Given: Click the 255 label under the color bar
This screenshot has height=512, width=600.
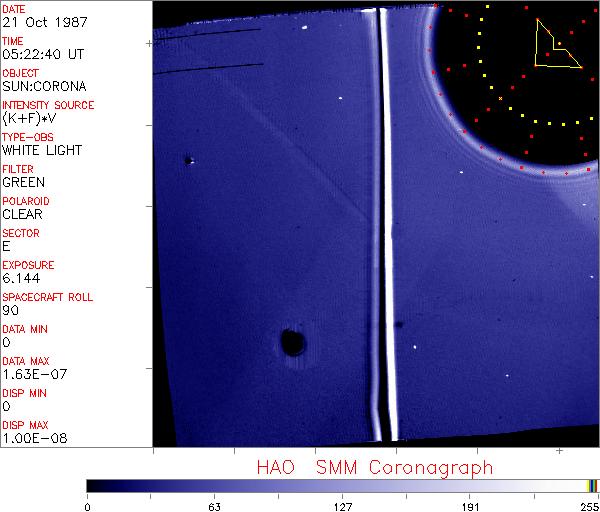Looking at the screenshot, I should (x=588, y=505).
